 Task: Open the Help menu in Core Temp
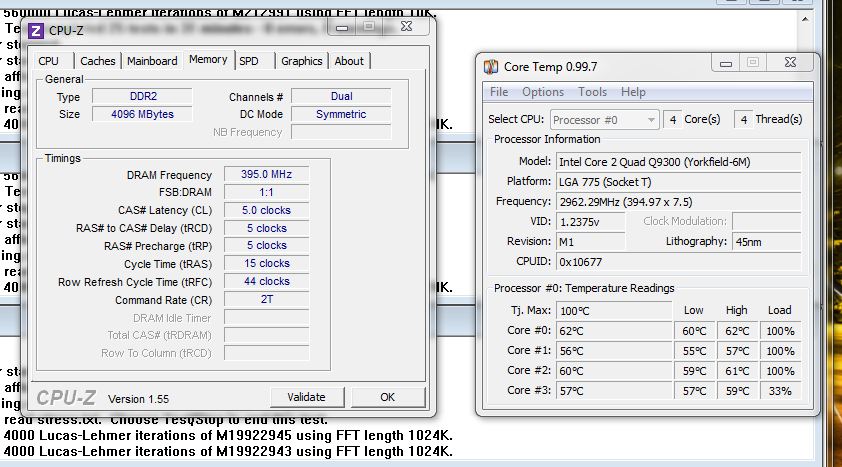click(633, 92)
